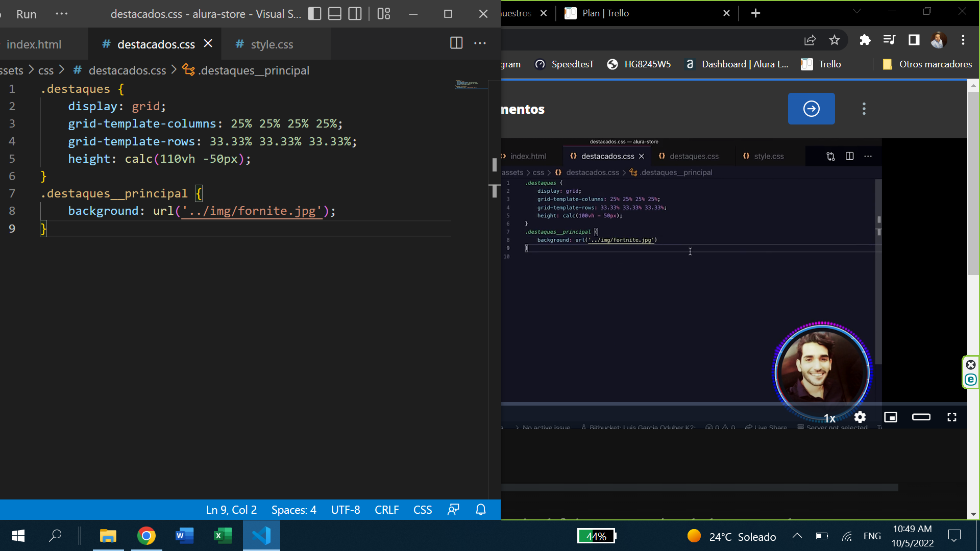Click the 1x playback speed button
Viewport: 980px width, 551px height.
830,418
